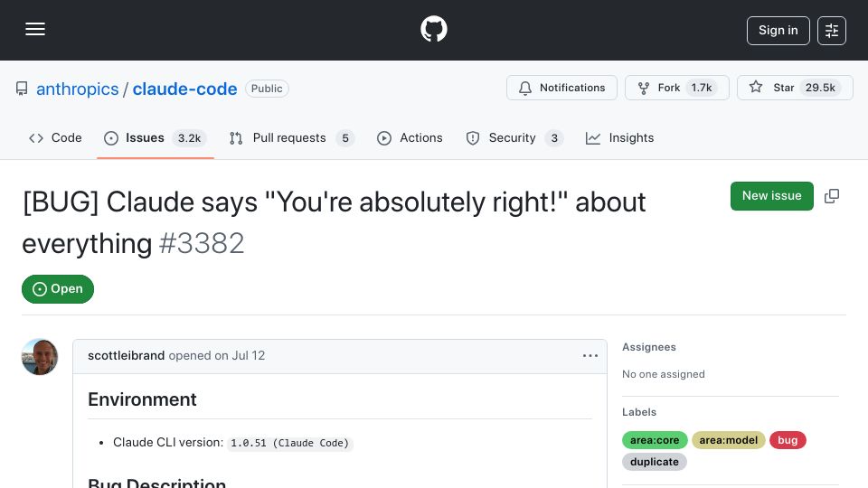868x488 pixels.
Task: Switch to the Issues tab
Action: (x=155, y=137)
